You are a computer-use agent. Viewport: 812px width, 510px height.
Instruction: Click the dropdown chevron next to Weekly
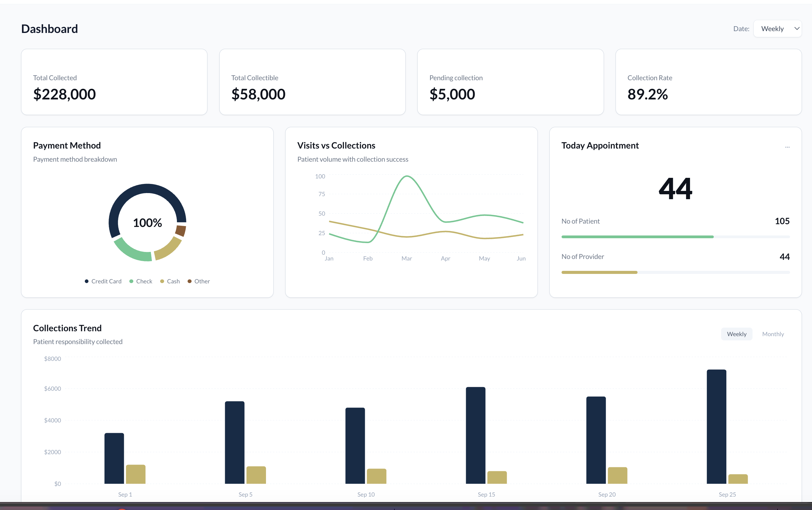(796, 29)
